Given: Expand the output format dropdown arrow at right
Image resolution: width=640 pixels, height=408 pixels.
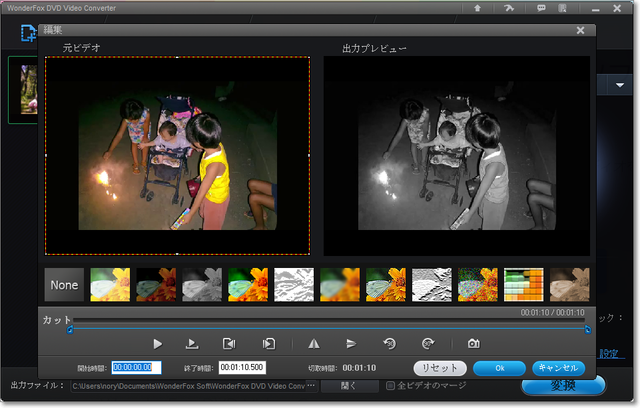Looking at the screenshot, I should coord(619,86).
